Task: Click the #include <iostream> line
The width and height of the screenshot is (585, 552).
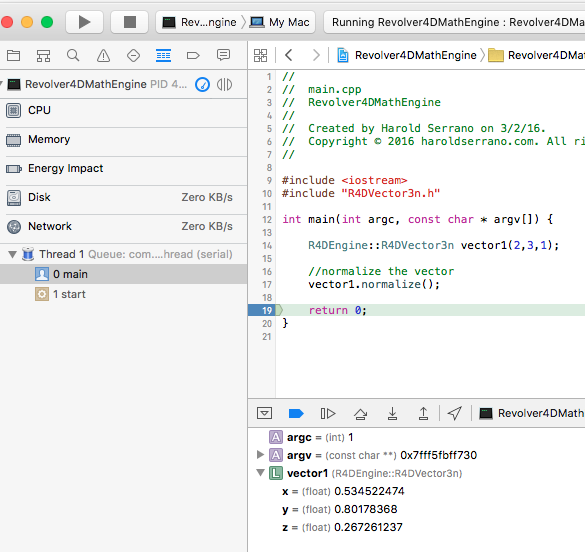Action: pyautogui.click(x=345, y=181)
